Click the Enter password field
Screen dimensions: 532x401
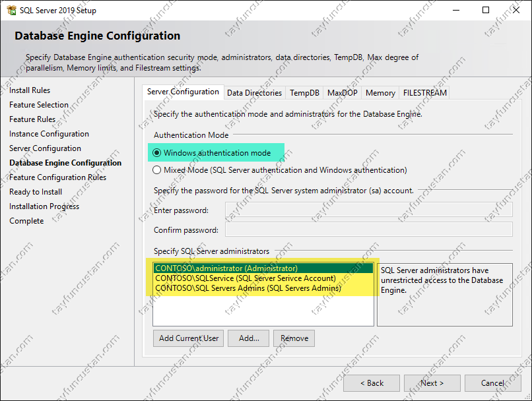(369, 210)
